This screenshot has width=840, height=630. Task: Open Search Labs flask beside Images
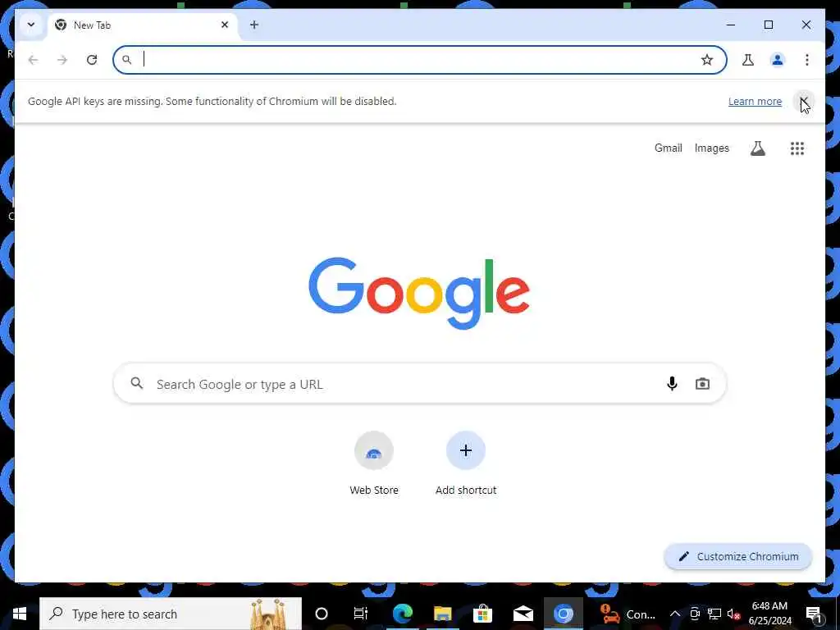[757, 148]
